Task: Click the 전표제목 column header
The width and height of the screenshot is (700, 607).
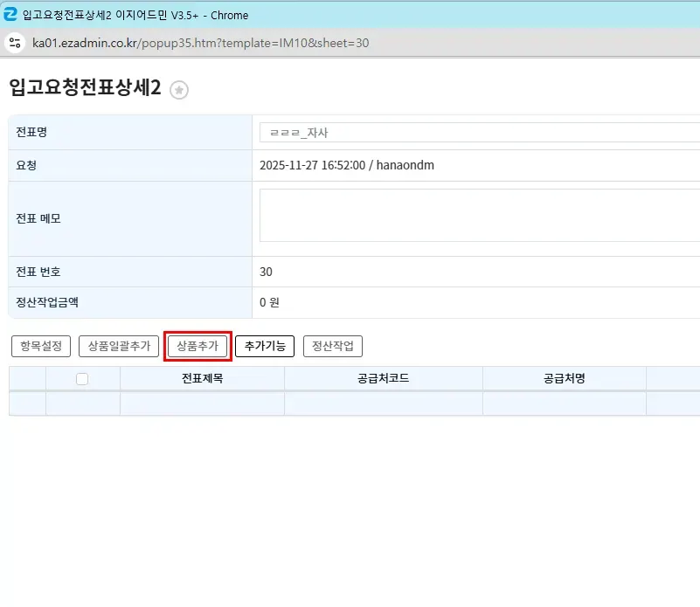Action: [202, 378]
